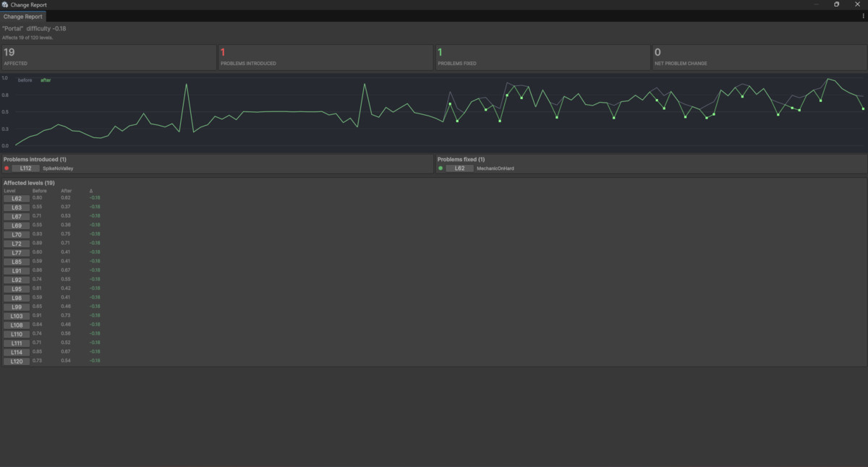The image size is (868, 467).
Task: Close the Change Report window
Action: [x=859, y=4]
